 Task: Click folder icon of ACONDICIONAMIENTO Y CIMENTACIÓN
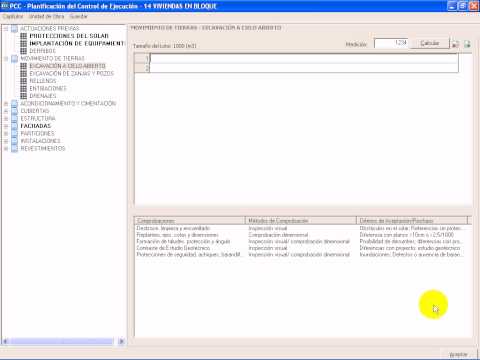[x=14, y=104]
